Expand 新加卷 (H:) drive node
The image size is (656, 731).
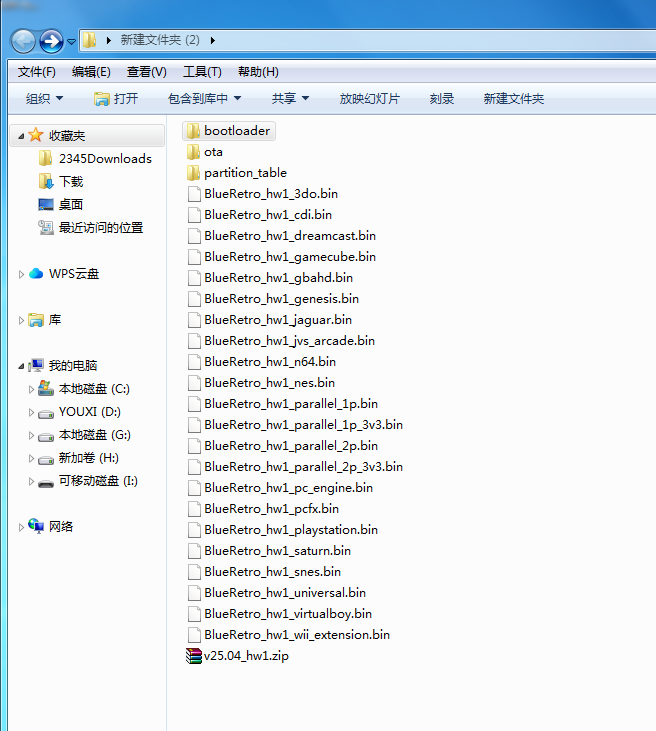31,458
